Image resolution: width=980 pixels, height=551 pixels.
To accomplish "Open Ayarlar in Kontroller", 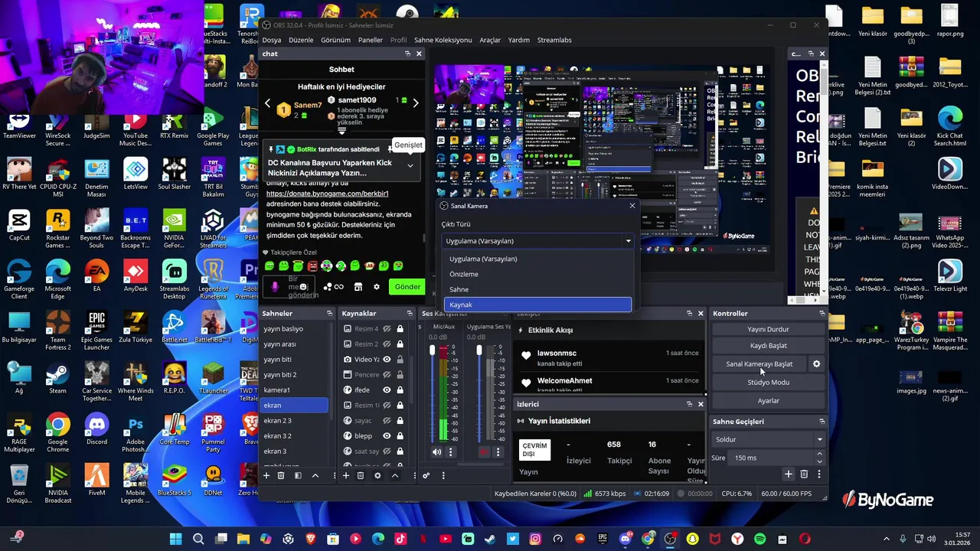I will point(769,400).
